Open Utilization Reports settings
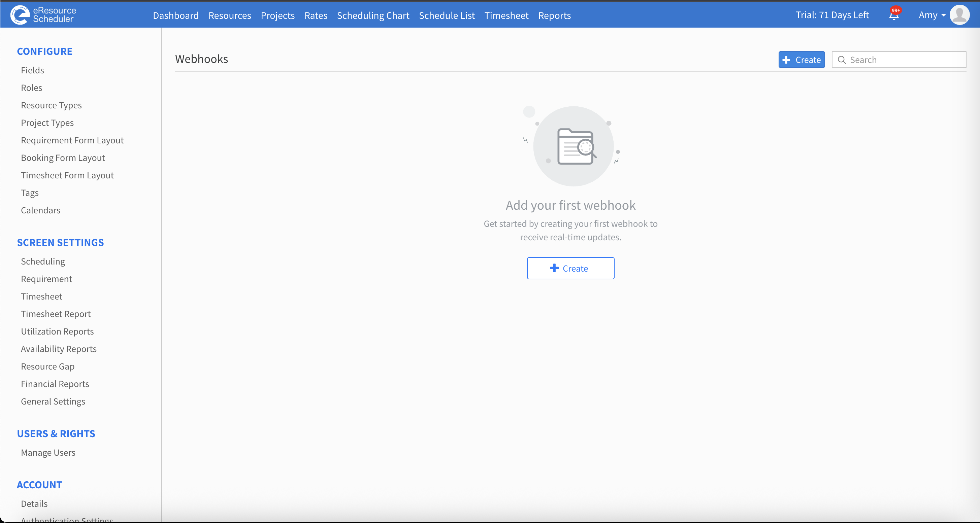The width and height of the screenshot is (980, 523). 58,332
